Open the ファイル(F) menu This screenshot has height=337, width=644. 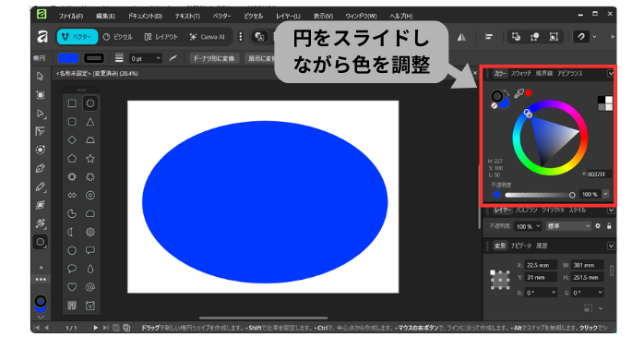point(71,16)
